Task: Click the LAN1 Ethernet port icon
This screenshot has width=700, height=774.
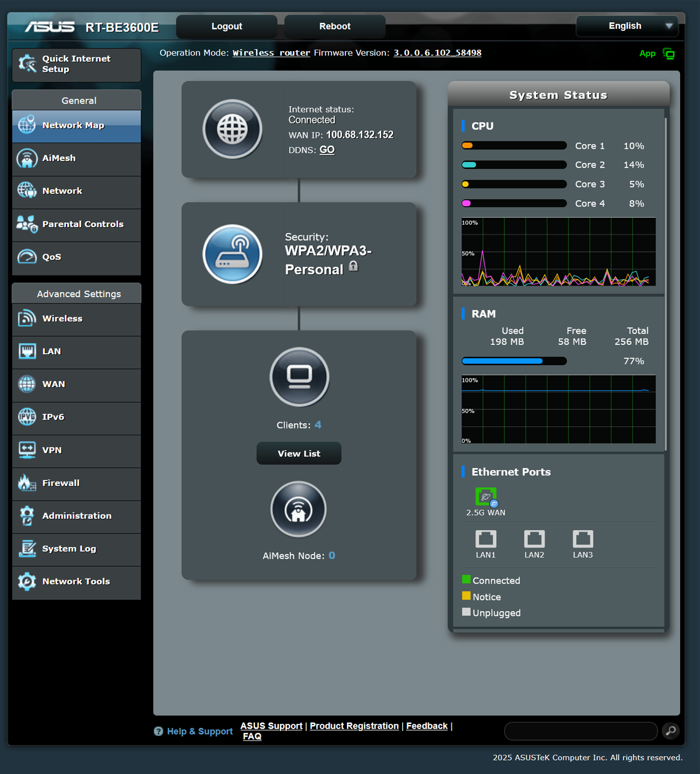Action: [x=485, y=539]
